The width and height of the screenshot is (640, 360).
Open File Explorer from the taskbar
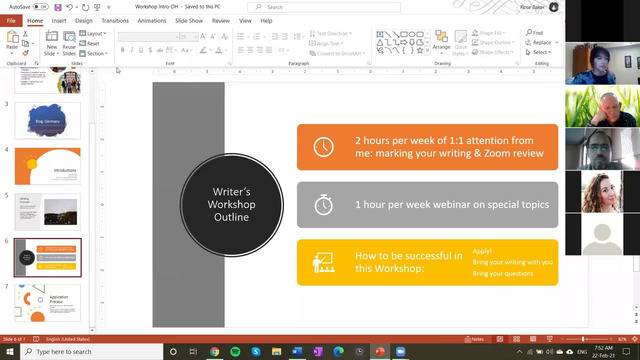pos(276,351)
